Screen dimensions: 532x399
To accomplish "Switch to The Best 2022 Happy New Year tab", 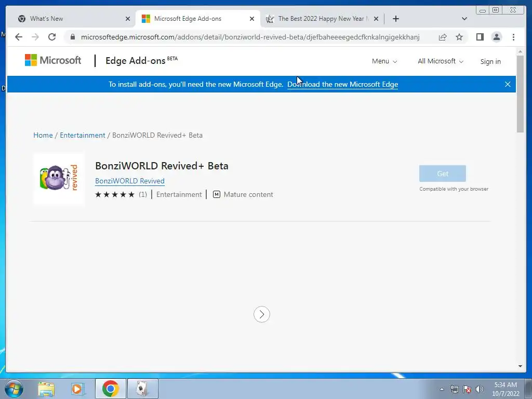I will click(322, 19).
